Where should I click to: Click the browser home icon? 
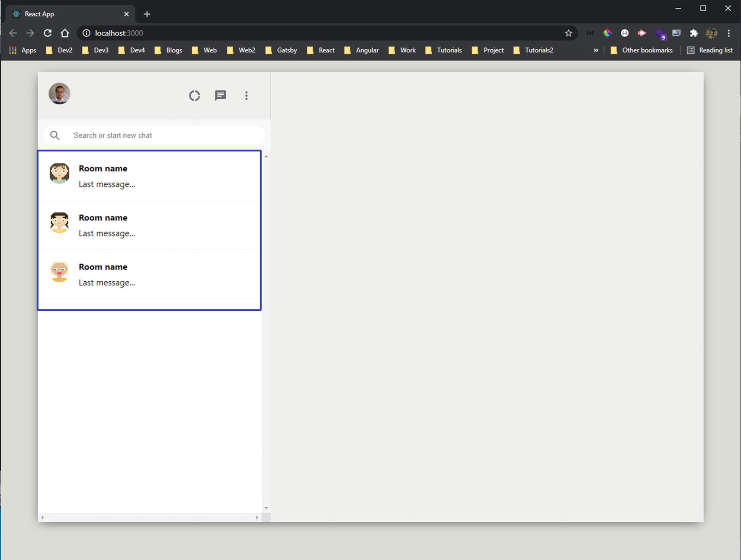pos(65,33)
